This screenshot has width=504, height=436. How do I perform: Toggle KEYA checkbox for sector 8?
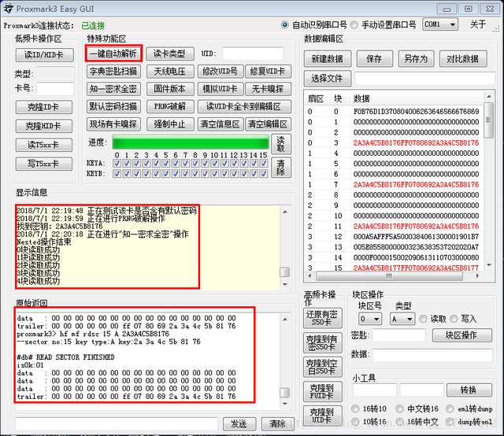195,163
